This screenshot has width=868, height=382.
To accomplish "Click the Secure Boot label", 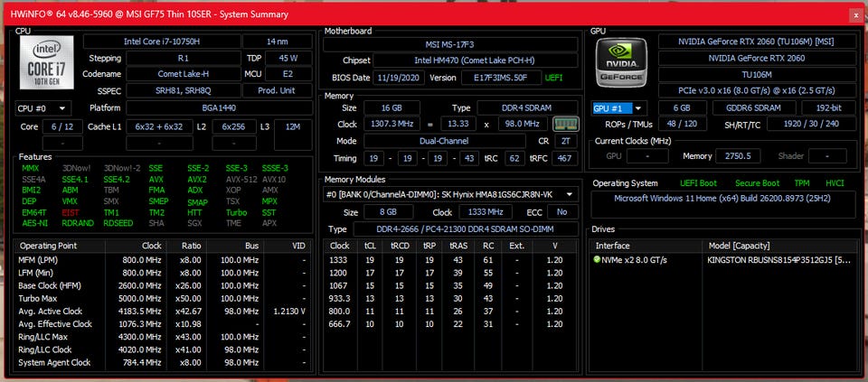I will (758, 183).
